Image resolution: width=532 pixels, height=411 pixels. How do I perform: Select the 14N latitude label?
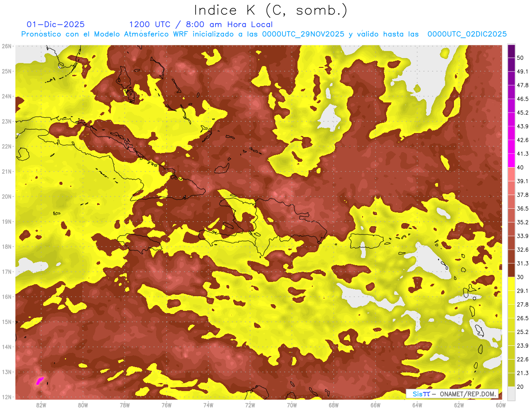click(x=7, y=347)
